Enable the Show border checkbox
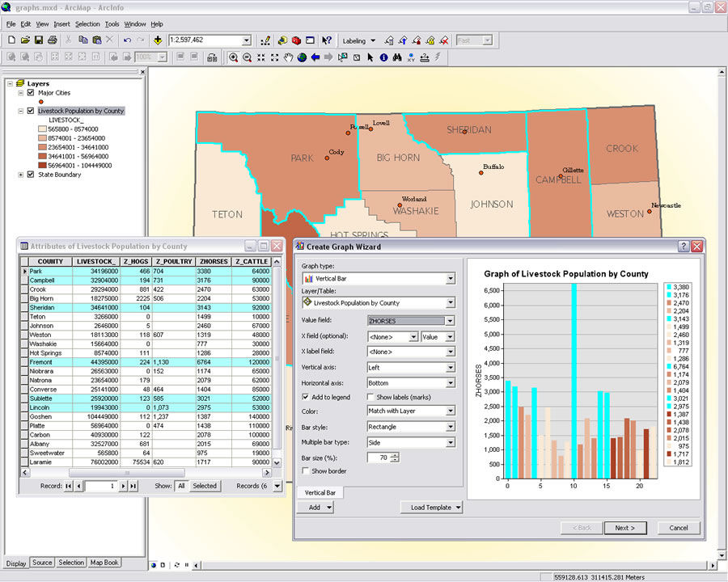Screen dimensions: 728x582 tap(306, 470)
